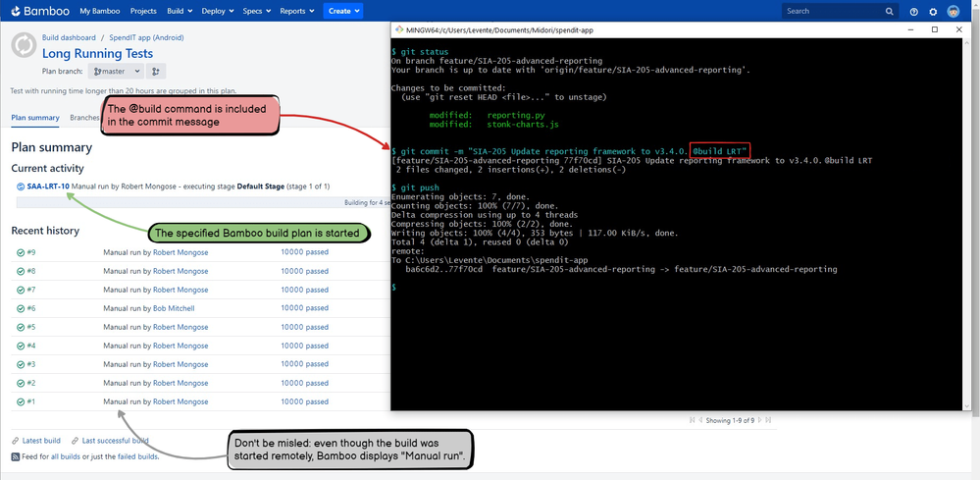Click the Git Bash window icon
This screenshot has width=980, height=480.
coord(398,29)
